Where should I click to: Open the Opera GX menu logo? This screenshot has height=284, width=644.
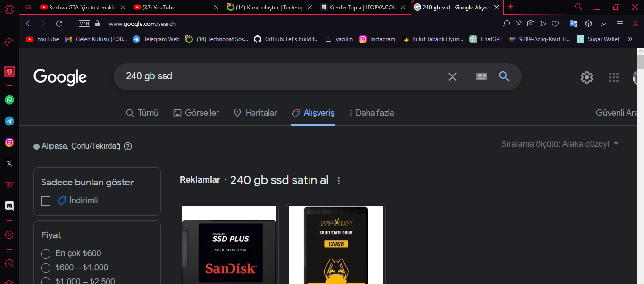coord(9,8)
